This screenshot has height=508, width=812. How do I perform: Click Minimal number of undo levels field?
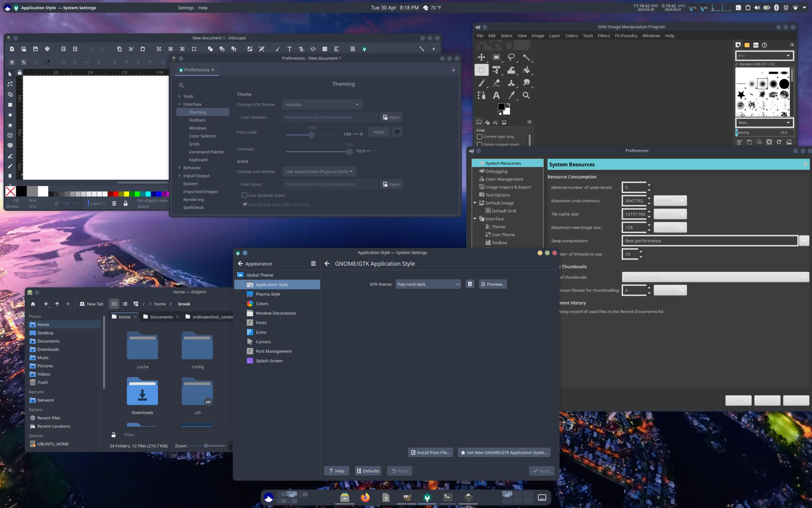634,188
